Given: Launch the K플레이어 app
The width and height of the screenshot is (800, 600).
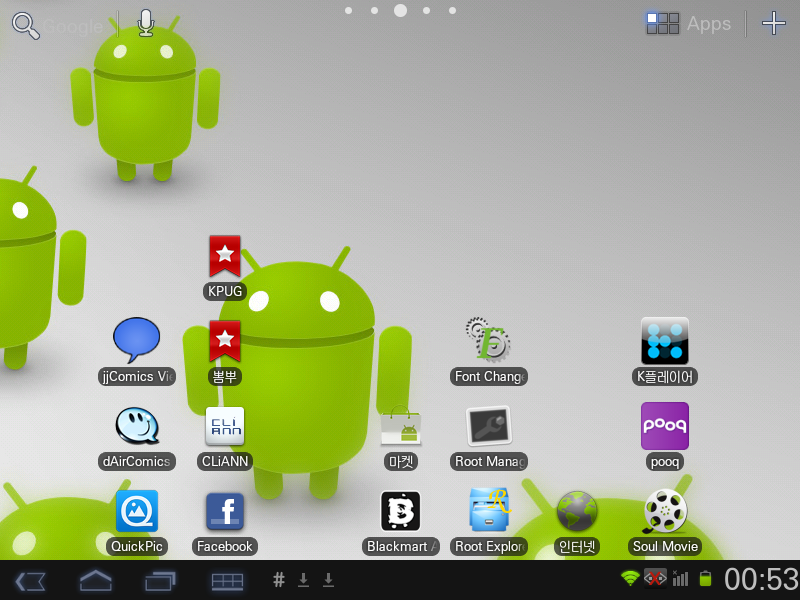Looking at the screenshot, I should pos(665,352).
